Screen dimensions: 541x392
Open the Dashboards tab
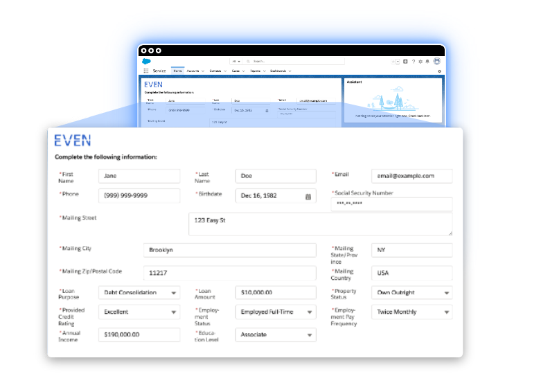278,71
